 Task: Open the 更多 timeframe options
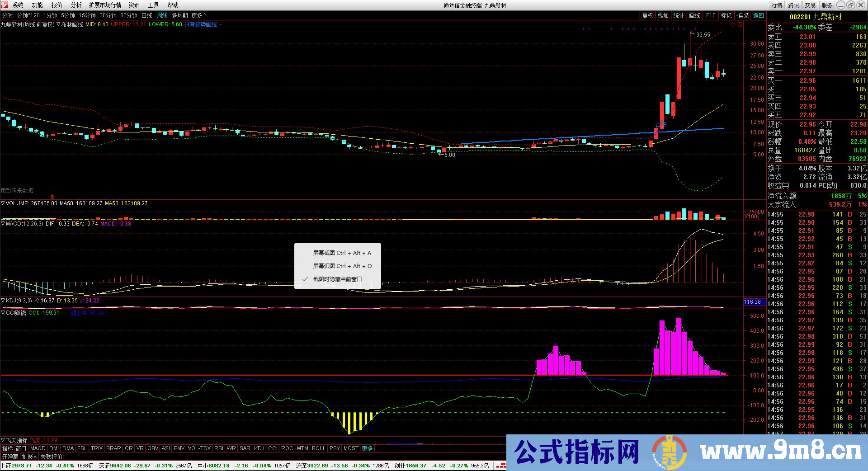199,15
